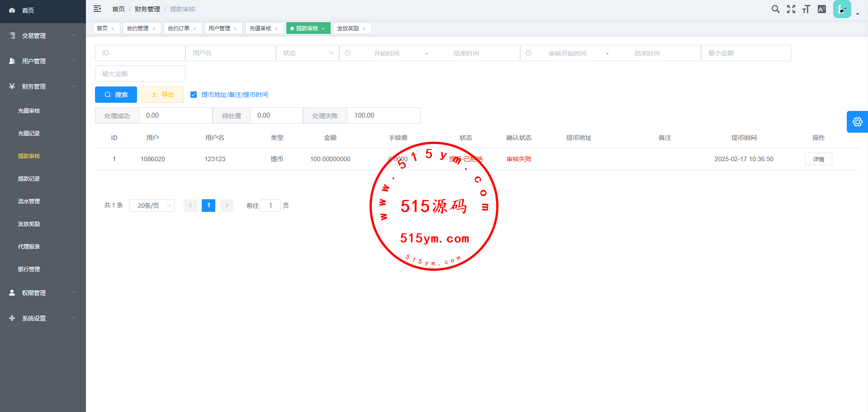Switch to the 充值审核 tab
This screenshot has width=868, height=412.
click(x=261, y=28)
